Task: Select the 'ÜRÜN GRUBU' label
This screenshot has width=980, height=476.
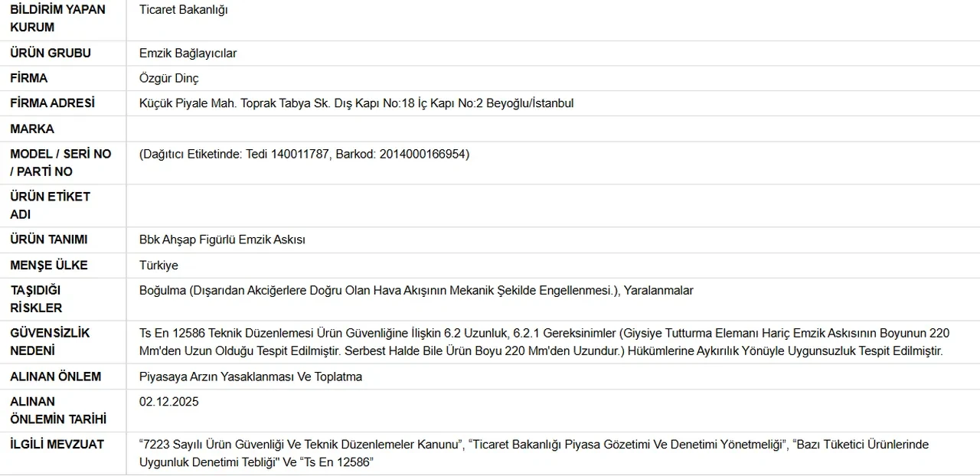Action: 51,54
